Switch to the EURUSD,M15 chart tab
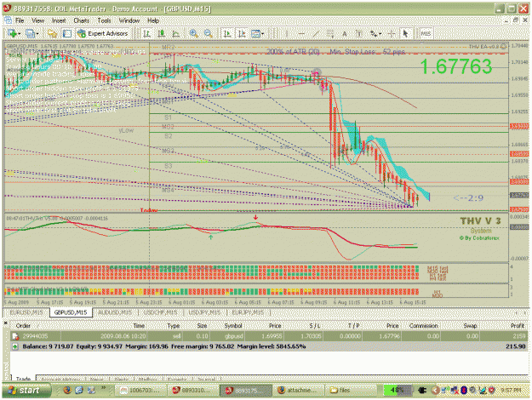The width and height of the screenshot is (532, 400). coord(26,312)
